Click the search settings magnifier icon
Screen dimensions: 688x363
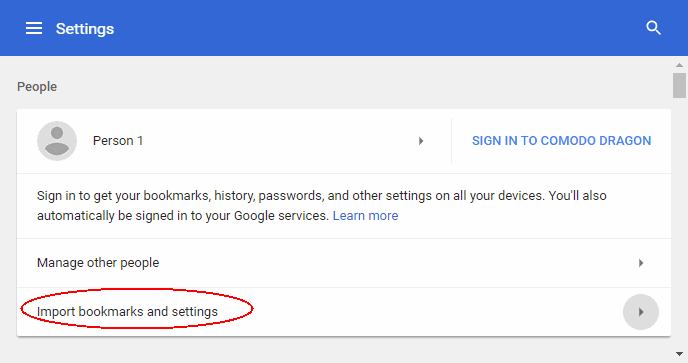coord(653,28)
